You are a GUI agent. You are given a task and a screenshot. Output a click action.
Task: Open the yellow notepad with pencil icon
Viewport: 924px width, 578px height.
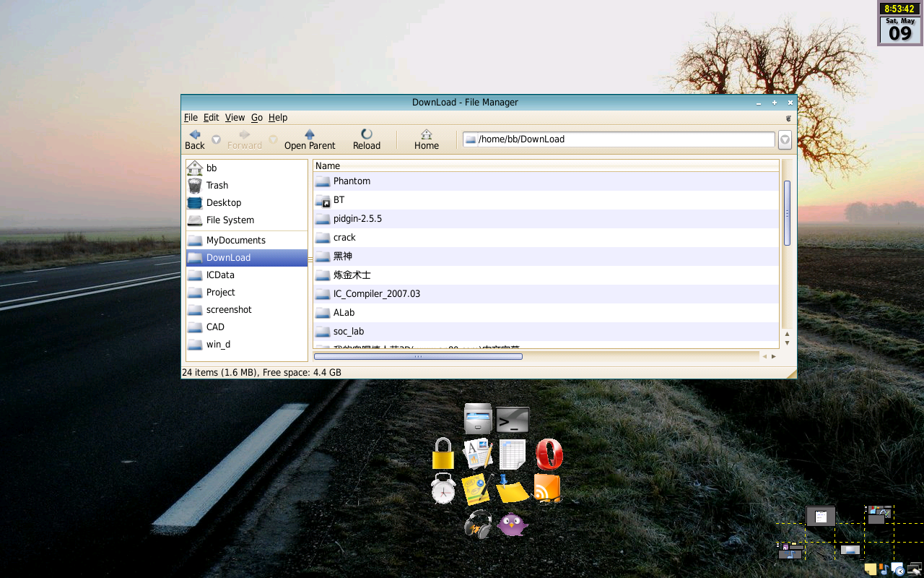click(x=478, y=489)
